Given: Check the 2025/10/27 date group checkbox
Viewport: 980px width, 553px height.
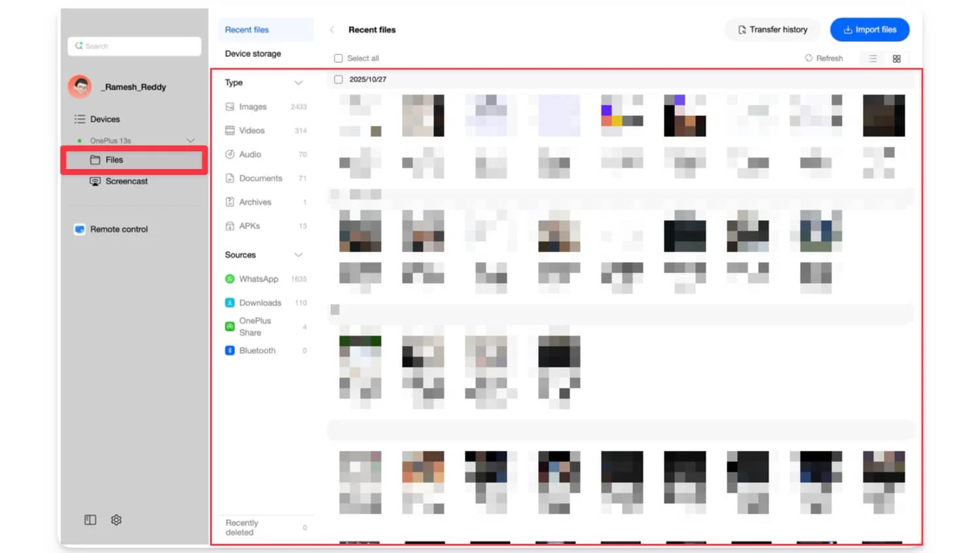Looking at the screenshot, I should [x=338, y=79].
